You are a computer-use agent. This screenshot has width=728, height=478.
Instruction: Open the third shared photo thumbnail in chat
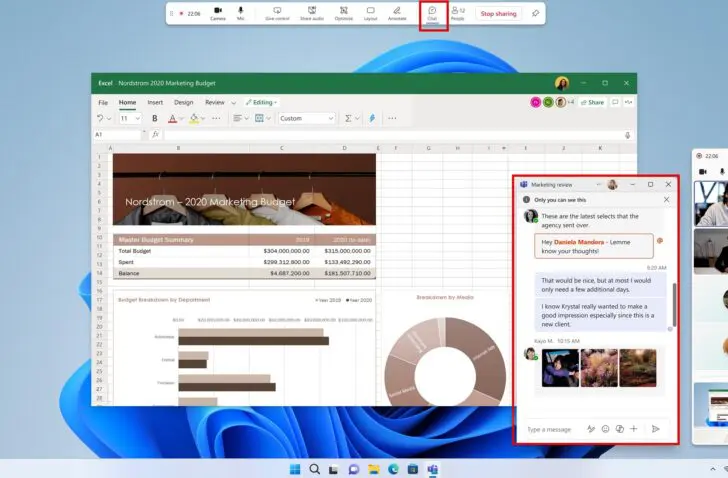click(x=637, y=368)
